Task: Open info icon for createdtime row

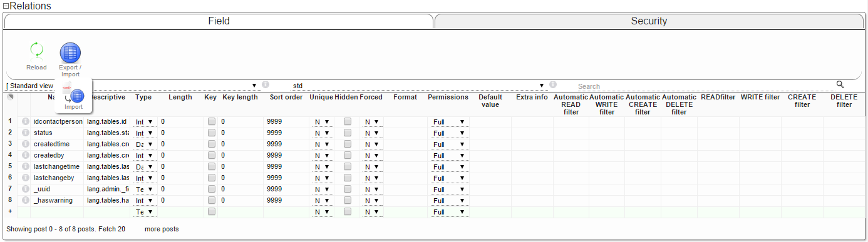Action: click(x=26, y=144)
